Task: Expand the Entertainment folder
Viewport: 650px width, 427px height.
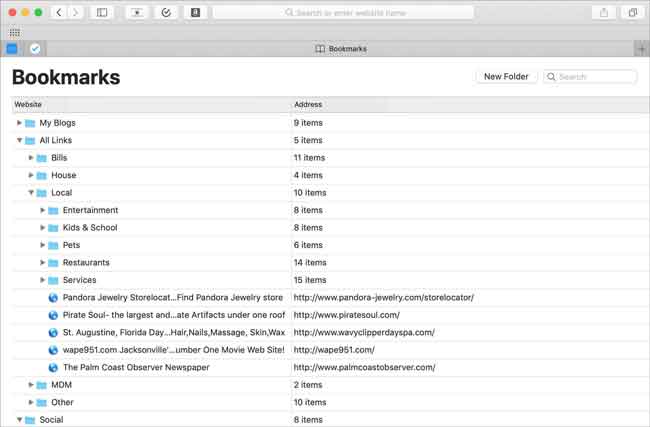Action: click(x=42, y=210)
